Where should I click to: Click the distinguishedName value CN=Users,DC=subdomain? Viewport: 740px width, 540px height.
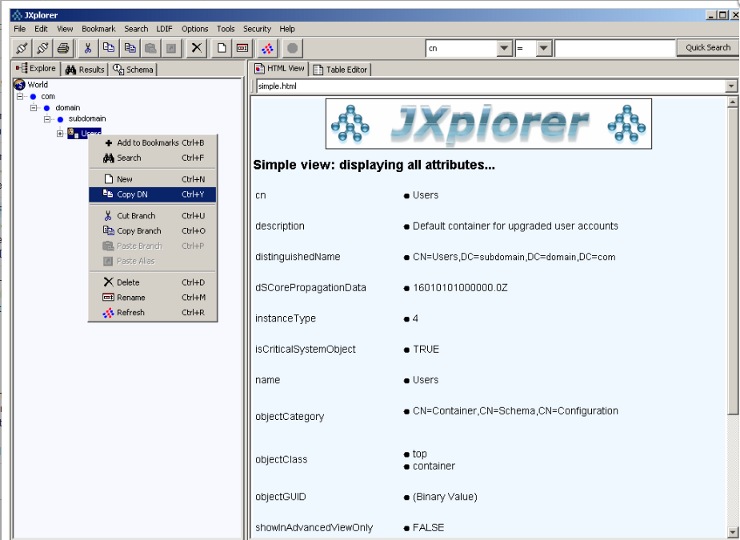514,257
